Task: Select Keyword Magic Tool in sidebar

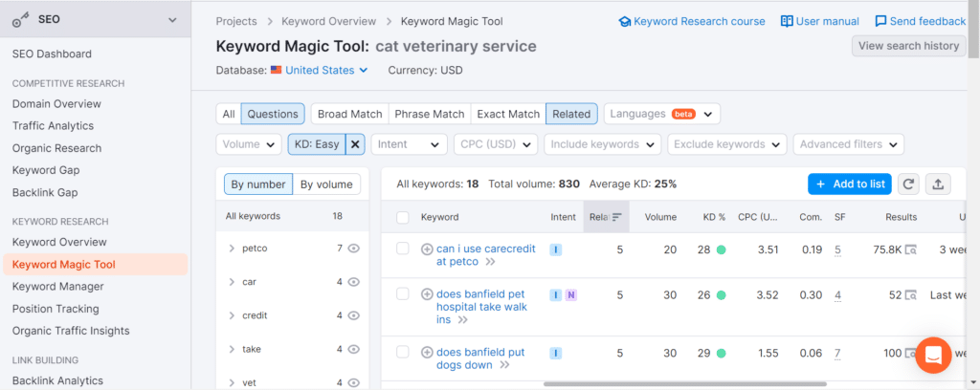Action: tap(95, 265)
